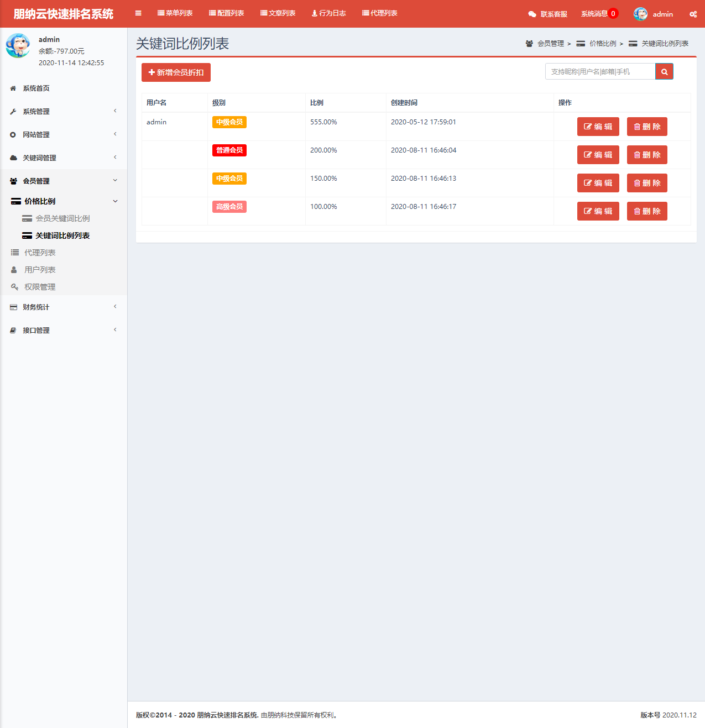Edit the 100.00% 高级会员 row
This screenshot has width=705, height=728.
click(598, 211)
